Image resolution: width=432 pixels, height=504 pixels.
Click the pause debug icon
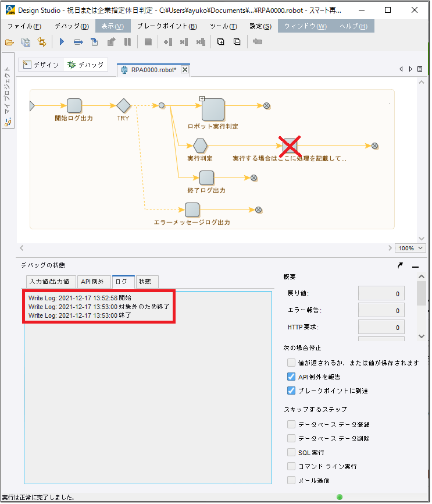[x=127, y=42]
